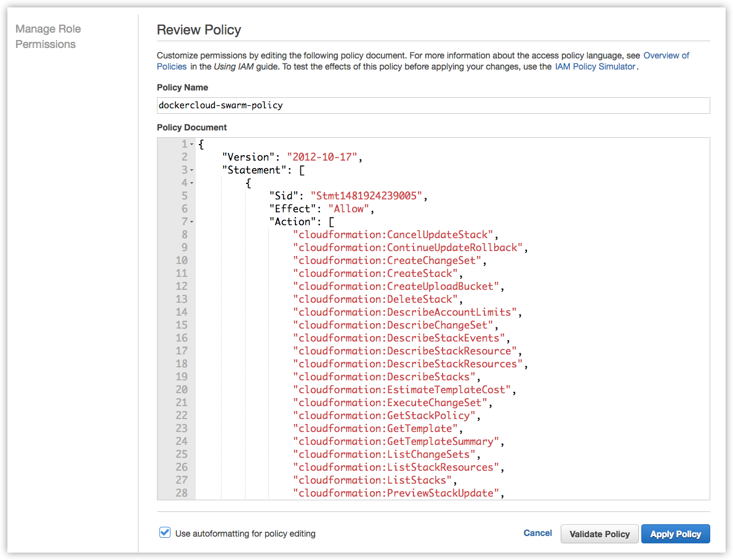Select Manage Role Permissions in the sidebar
Viewport: 733px width, 560px height.
pyautogui.click(x=48, y=36)
